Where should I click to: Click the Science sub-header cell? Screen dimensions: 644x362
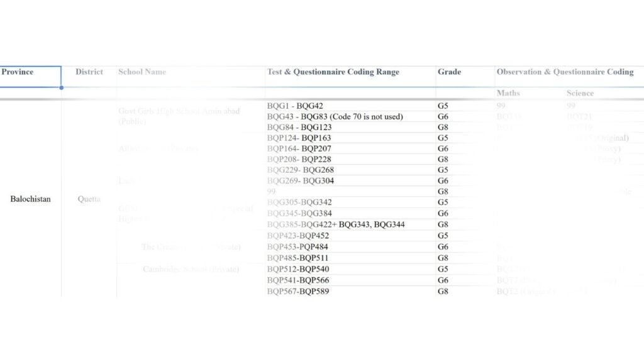point(579,93)
